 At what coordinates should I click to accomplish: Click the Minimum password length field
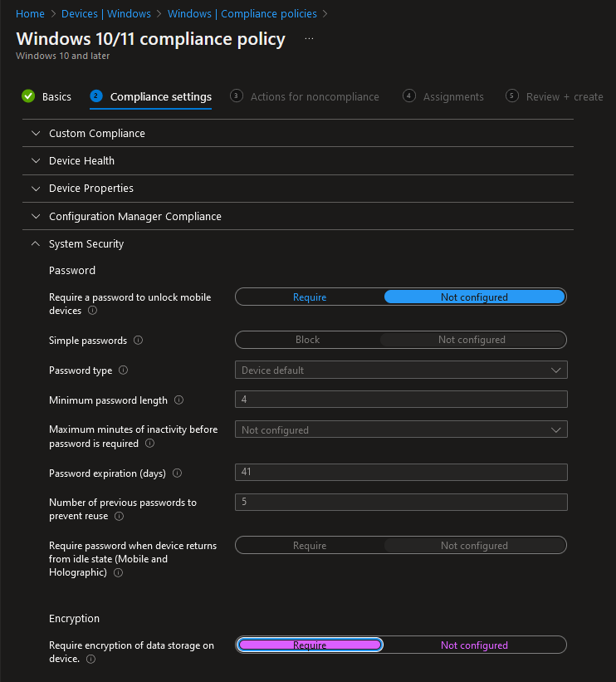pos(401,400)
